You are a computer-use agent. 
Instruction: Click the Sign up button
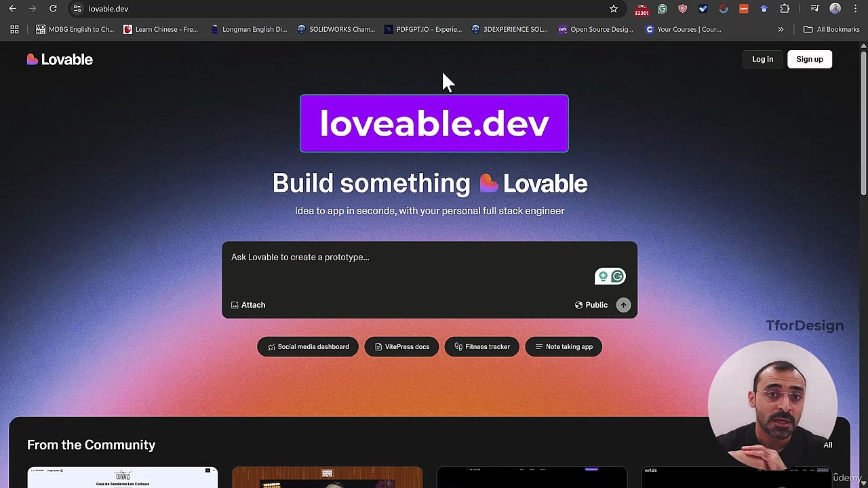809,59
